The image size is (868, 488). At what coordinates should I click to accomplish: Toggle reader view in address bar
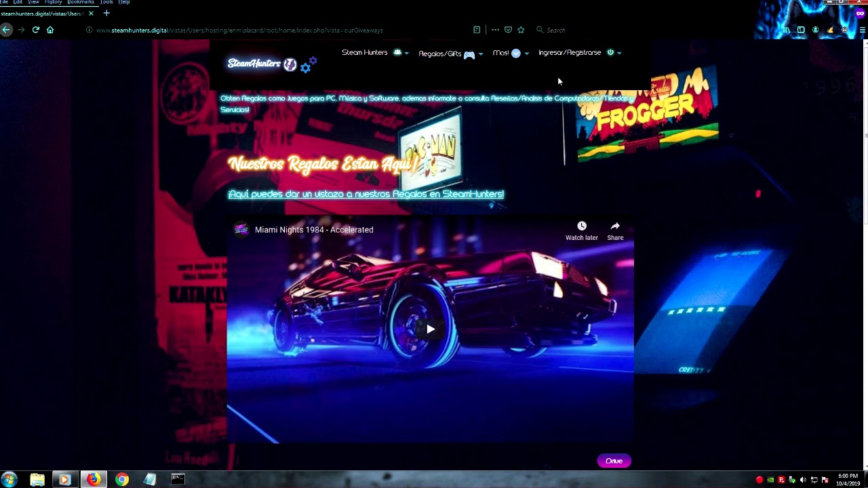click(477, 30)
